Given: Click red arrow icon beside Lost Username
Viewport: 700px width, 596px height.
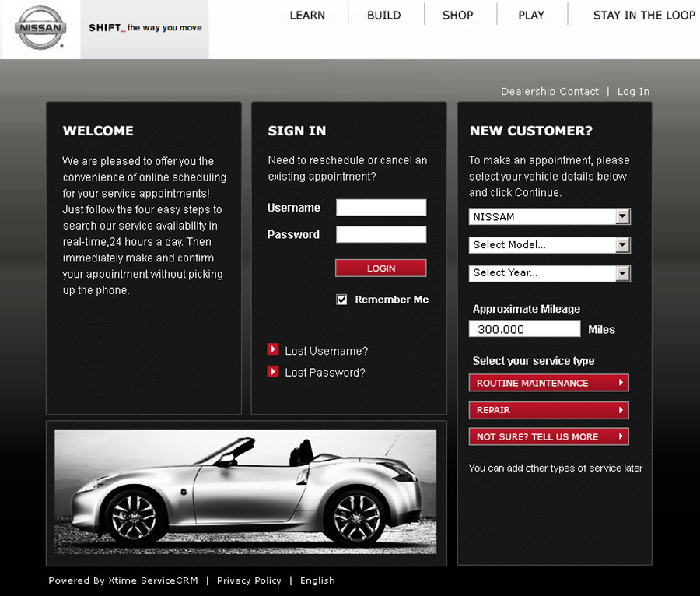Looking at the screenshot, I should click(273, 350).
